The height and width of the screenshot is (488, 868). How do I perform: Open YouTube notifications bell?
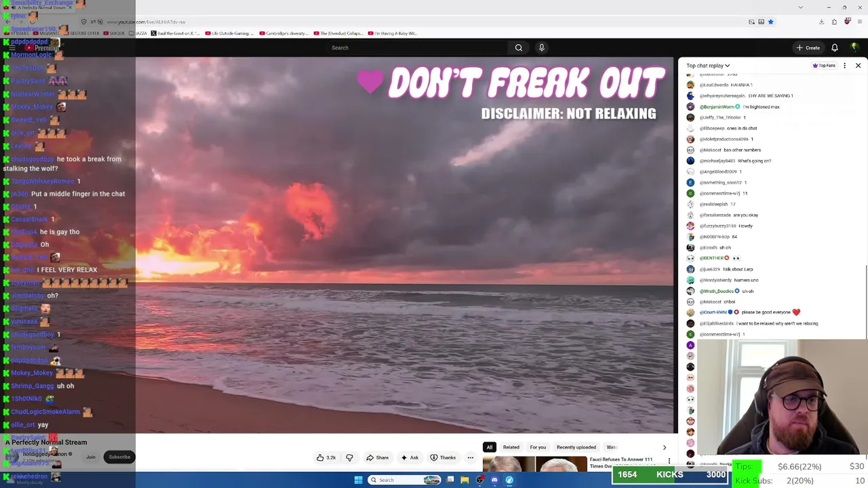tap(835, 47)
